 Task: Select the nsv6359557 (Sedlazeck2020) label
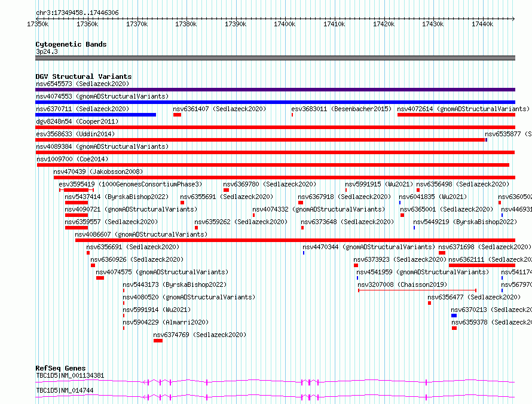(111, 222)
